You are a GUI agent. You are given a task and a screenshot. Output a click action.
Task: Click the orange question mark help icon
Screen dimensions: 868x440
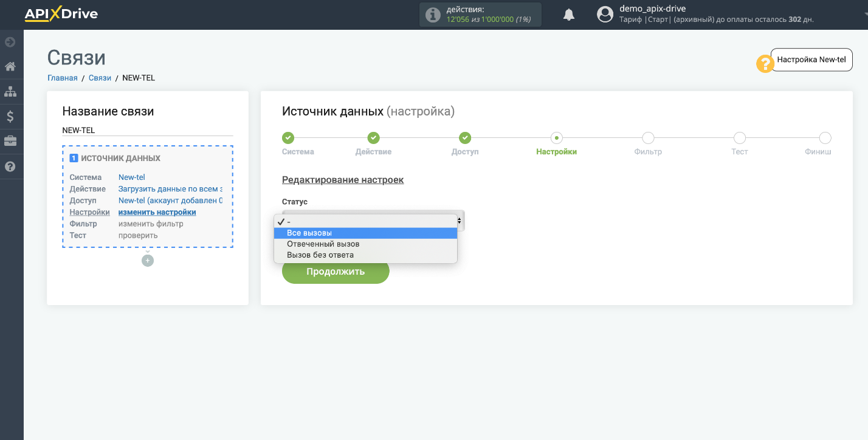point(765,64)
